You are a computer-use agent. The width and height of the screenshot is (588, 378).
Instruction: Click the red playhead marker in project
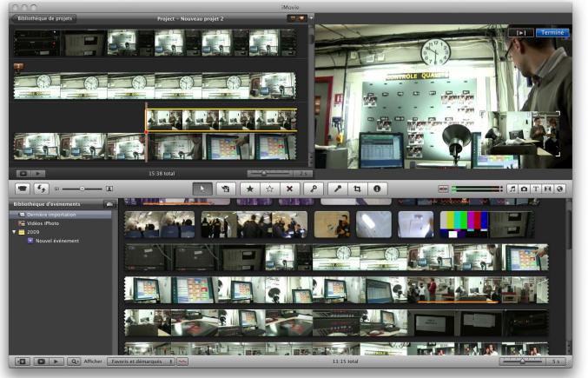click(146, 132)
